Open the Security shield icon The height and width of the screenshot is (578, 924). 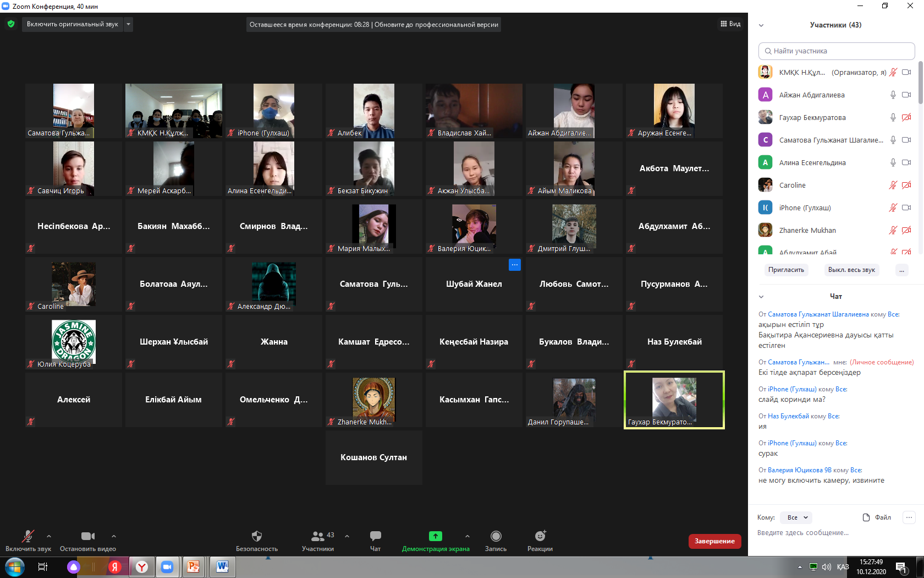click(x=256, y=536)
